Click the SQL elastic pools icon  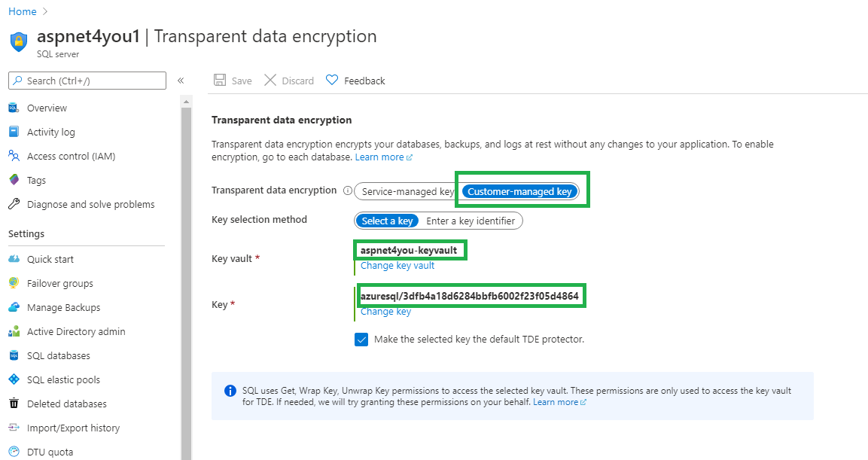pyautogui.click(x=14, y=379)
